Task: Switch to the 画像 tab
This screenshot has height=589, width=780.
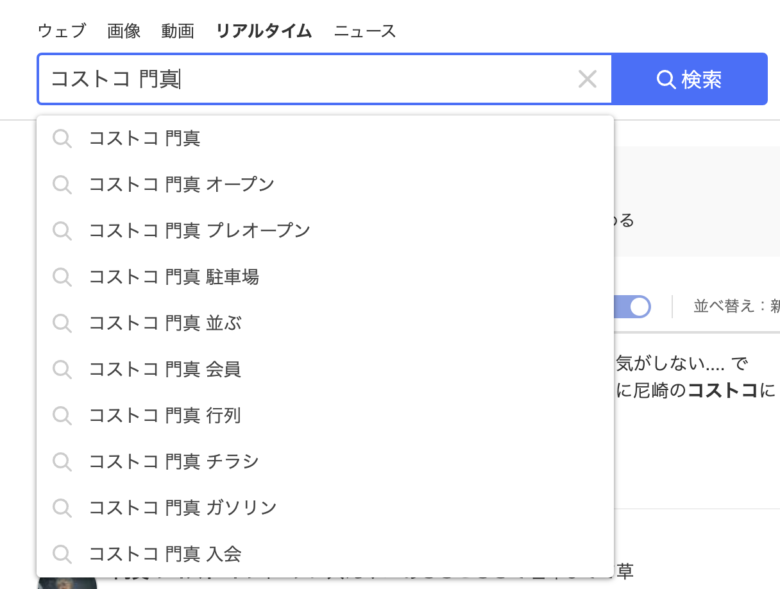Action: click(x=123, y=31)
